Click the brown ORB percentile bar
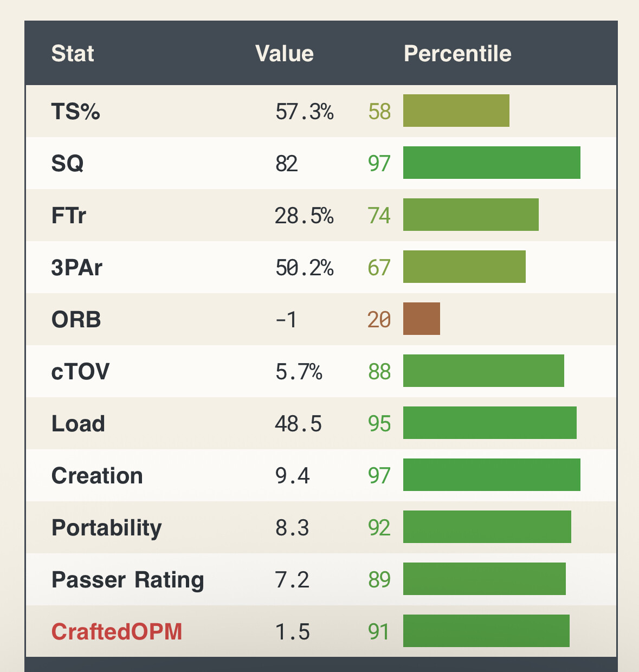Viewport: 639px width, 672px height. click(x=422, y=319)
